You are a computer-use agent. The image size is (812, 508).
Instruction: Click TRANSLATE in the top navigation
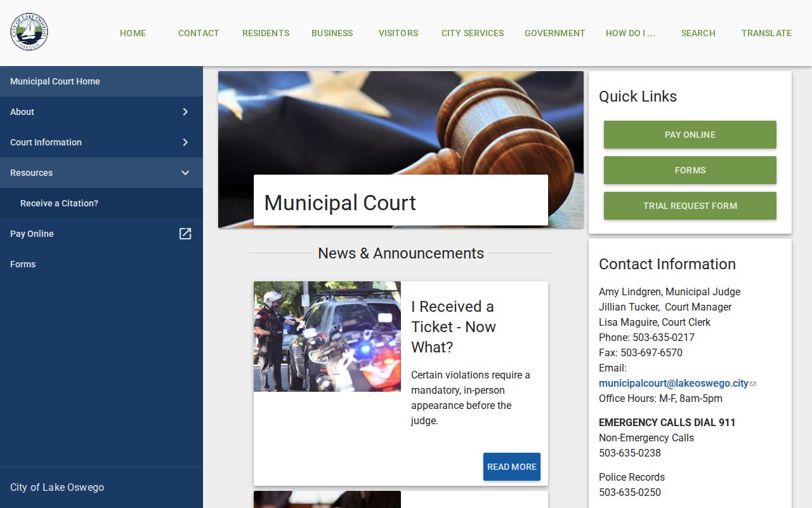coord(766,33)
